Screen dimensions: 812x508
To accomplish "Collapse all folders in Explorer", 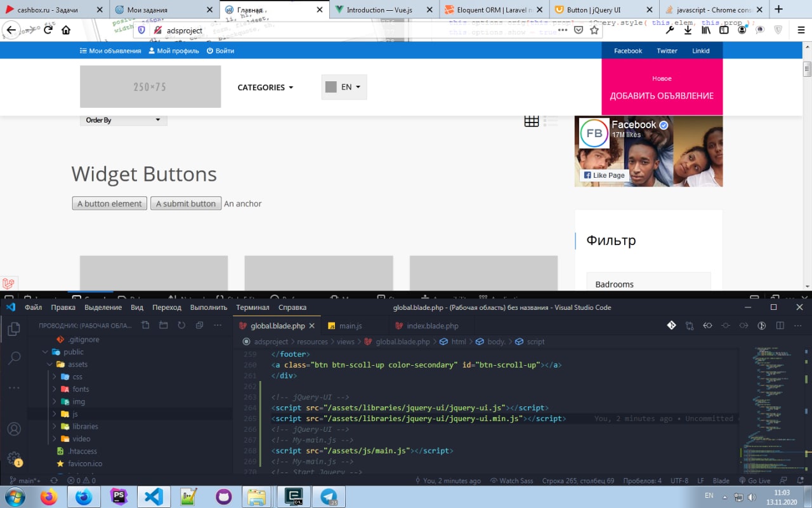I will coord(199,325).
